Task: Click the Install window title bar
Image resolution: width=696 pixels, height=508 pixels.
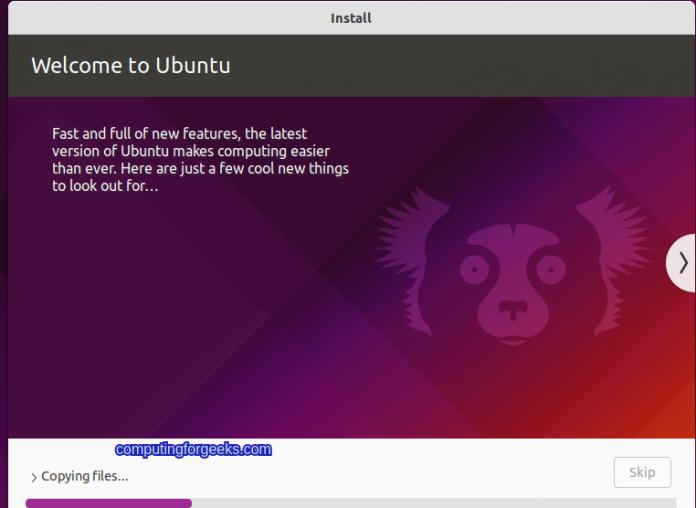Action: (351, 18)
